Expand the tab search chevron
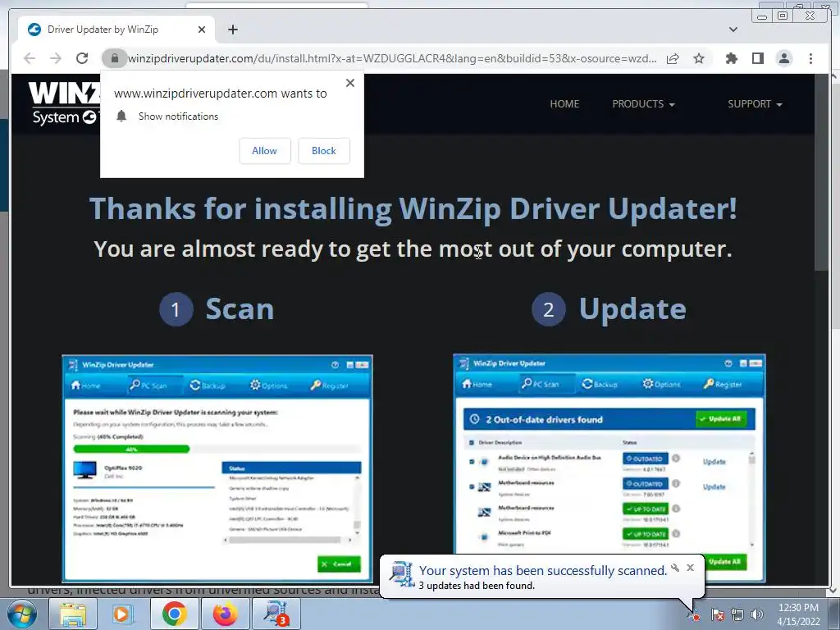Viewport: 840px width, 630px height. pyautogui.click(x=733, y=30)
